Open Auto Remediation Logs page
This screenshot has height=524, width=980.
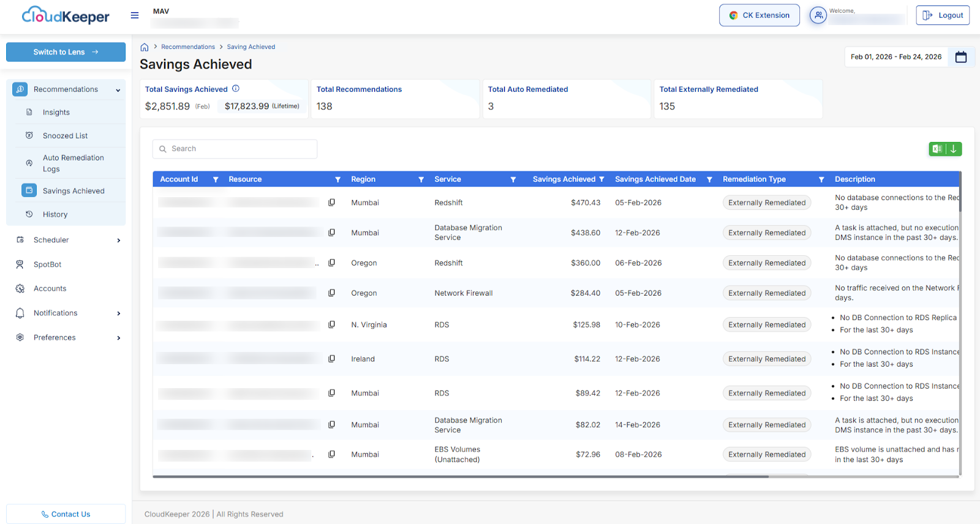tap(73, 163)
